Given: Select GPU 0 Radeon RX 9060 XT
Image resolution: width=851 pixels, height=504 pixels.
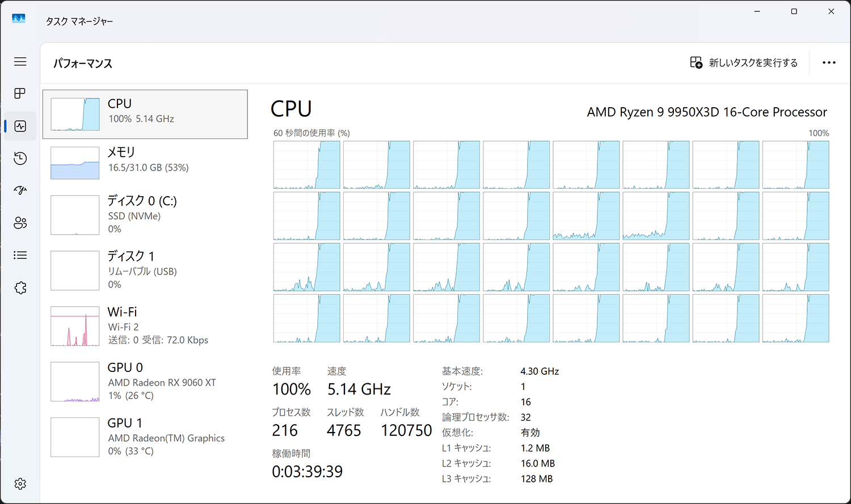Looking at the screenshot, I should (x=145, y=382).
